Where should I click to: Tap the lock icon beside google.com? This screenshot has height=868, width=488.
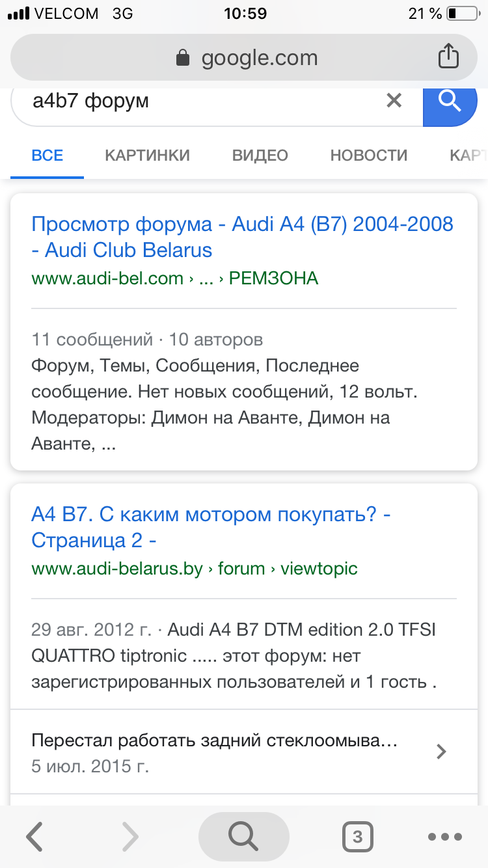tap(183, 58)
